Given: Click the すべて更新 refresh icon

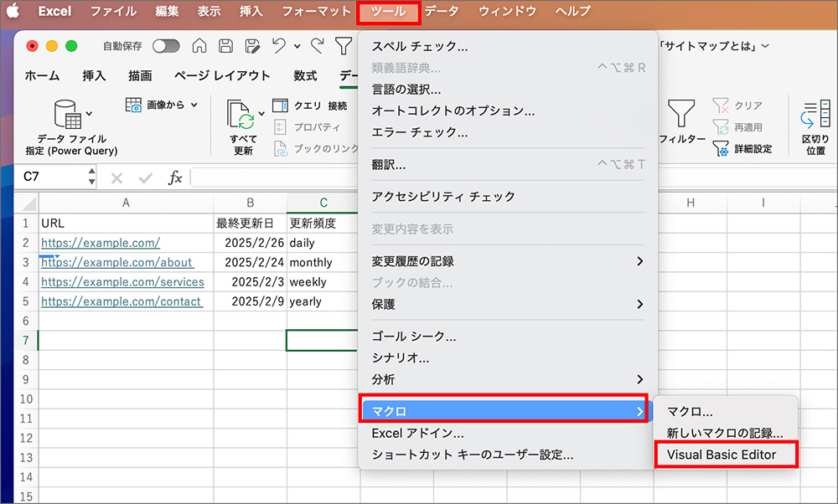Looking at the screenshot, I should tap(240, 114).
